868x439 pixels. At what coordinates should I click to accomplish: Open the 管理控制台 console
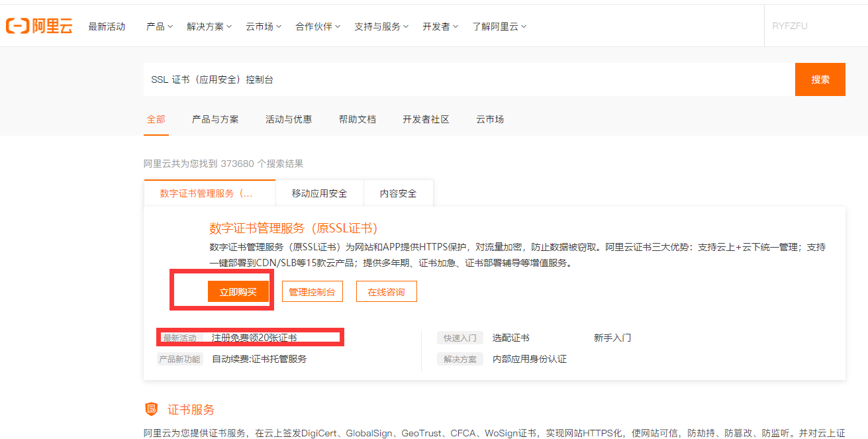click(x=312, y=291)
